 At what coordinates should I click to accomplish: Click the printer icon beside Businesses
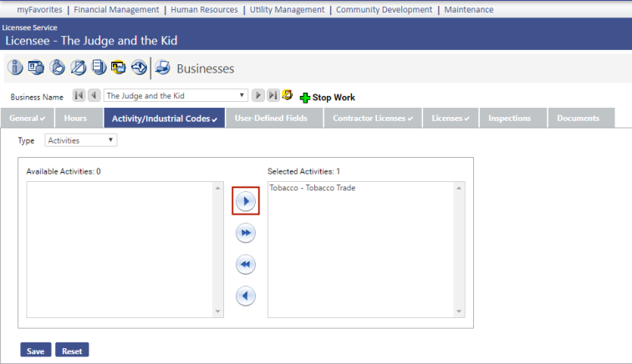(x=162, y=68)
